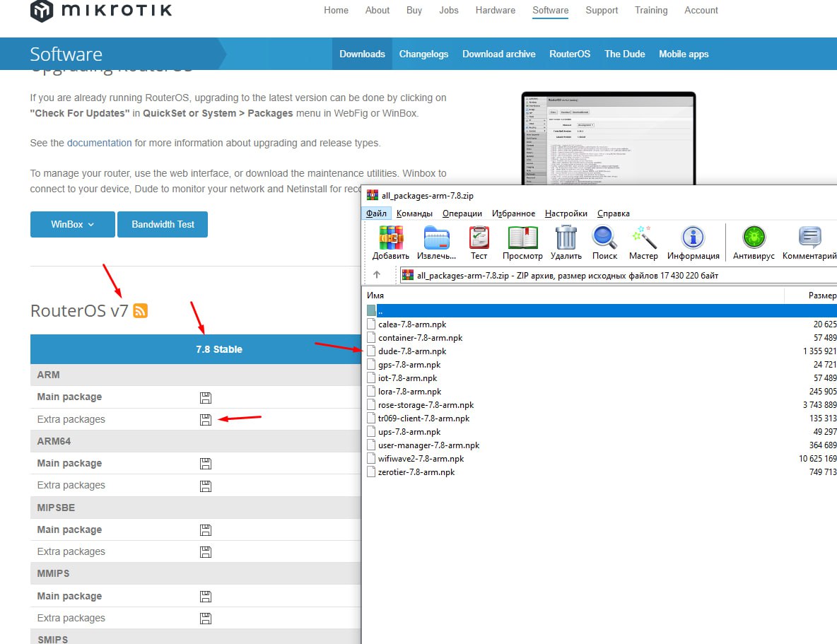Download MMIPS Main package floppy icon
Image resolution: width=837 pixels, height=644 pixels.
(206, 597)
